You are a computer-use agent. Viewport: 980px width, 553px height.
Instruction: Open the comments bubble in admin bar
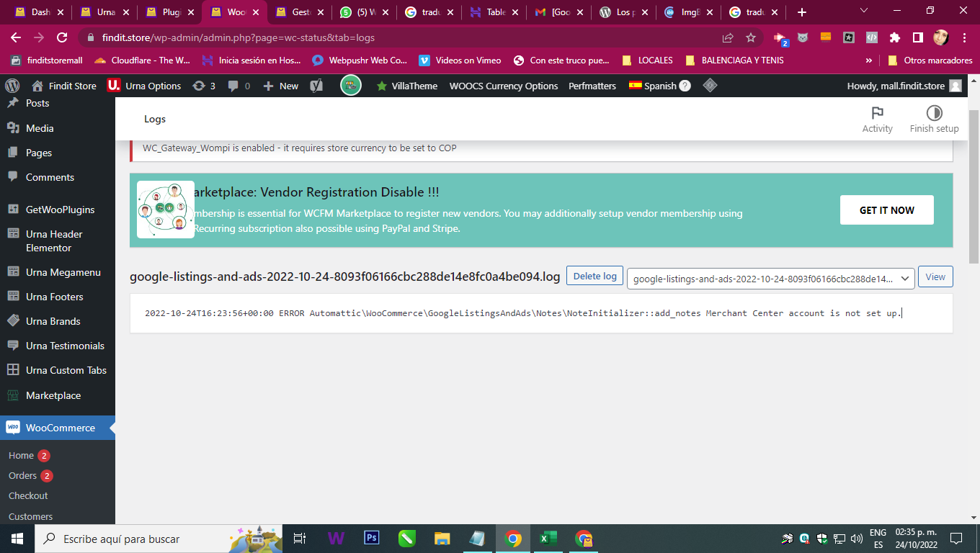point(239,86)
